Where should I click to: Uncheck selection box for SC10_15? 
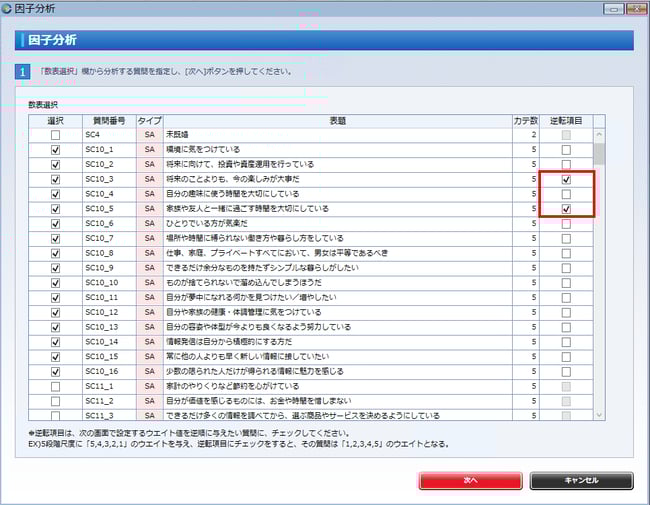[55, 357]
